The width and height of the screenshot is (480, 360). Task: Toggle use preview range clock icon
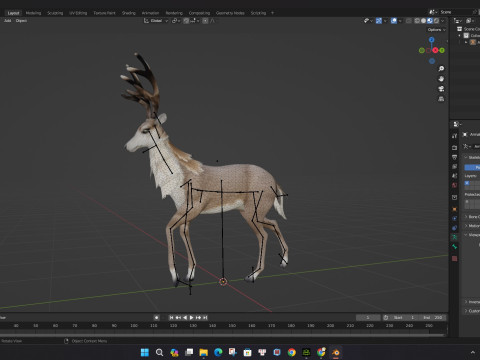386,318
